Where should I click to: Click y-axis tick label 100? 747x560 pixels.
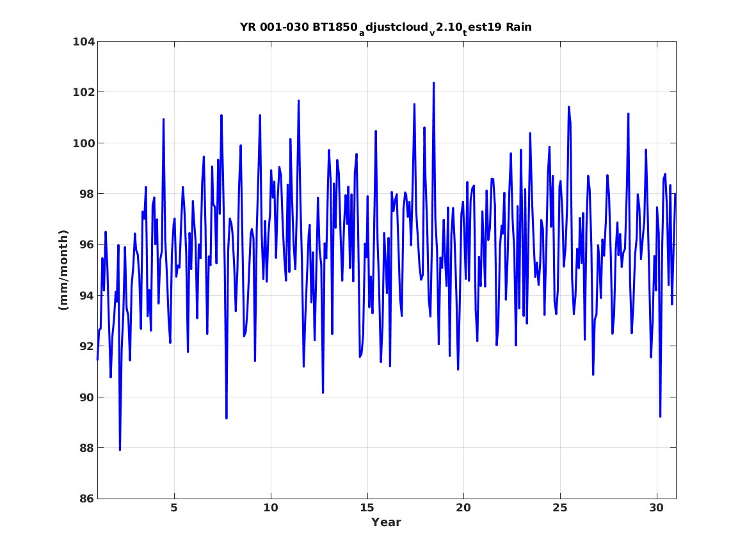pyautogui.click(x=83, y=143)
